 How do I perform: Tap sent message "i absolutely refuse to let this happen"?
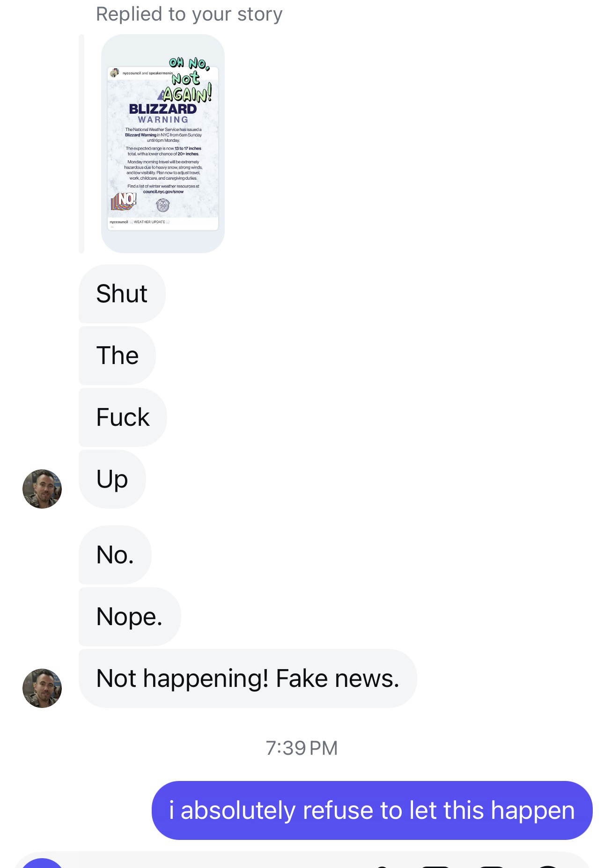point(372,810)
